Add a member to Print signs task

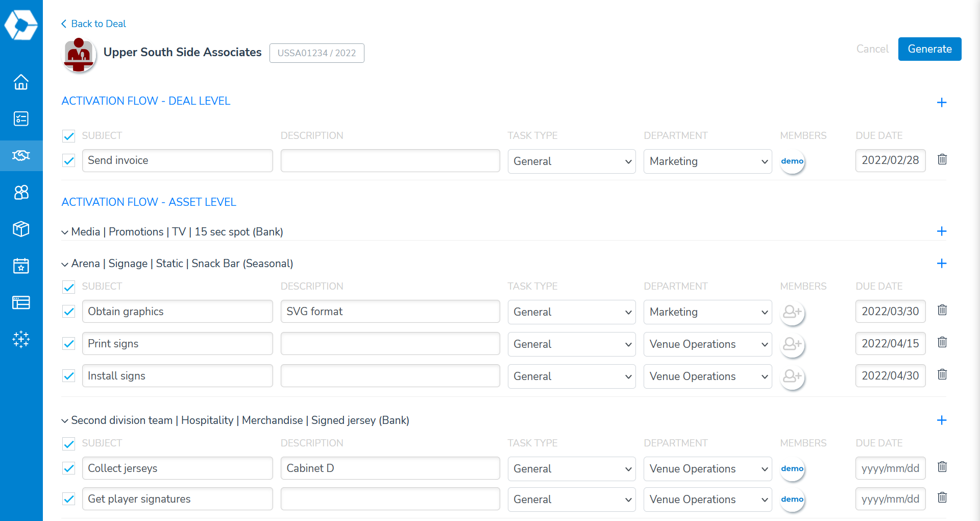coord(792,344)
